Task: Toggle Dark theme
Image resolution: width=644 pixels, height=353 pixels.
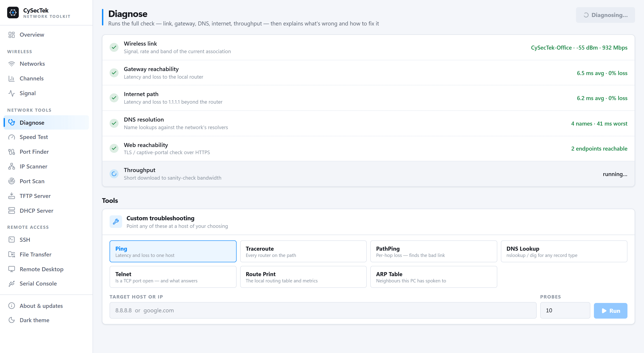Action: [x=46, y=320]
